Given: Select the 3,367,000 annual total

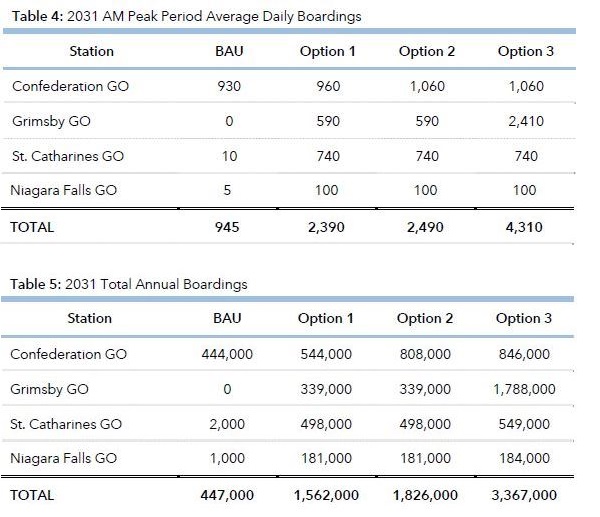Looking at the screenshot, I should 524,494.
